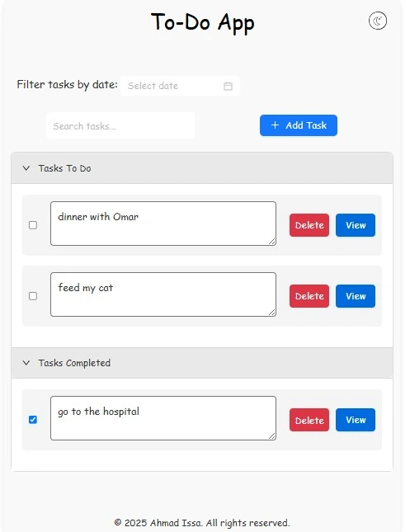The width and height of the screenshot is (410, 532).
Task: Collapse the Tasks Completed section chevron
Action: 26,363
